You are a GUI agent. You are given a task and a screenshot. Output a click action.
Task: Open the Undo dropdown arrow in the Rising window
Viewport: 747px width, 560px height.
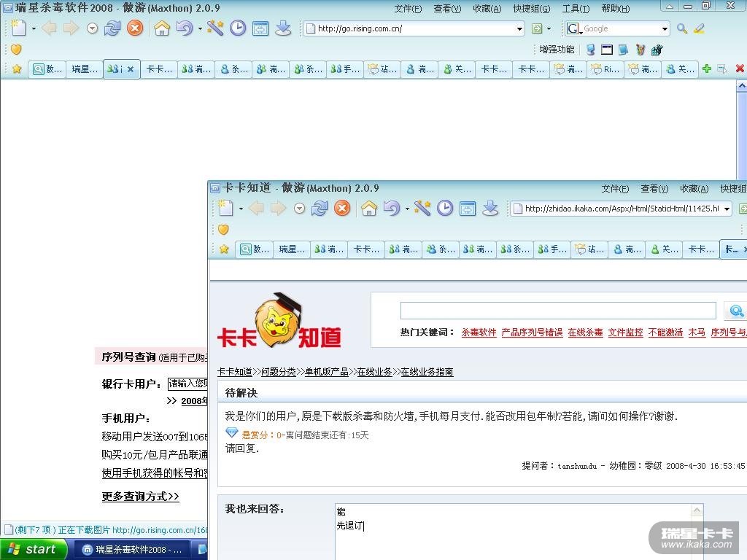pos(200,28)
